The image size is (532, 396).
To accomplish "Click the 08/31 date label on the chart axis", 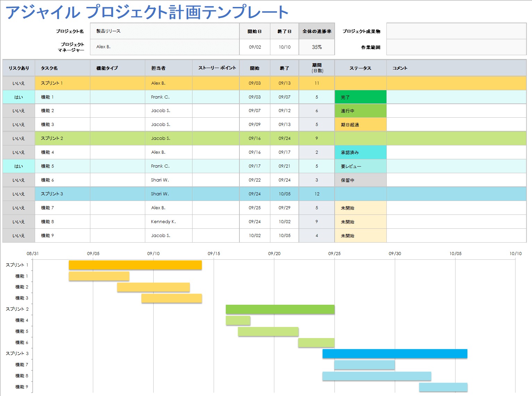I will pyautogui.click(x=33, y=254).
